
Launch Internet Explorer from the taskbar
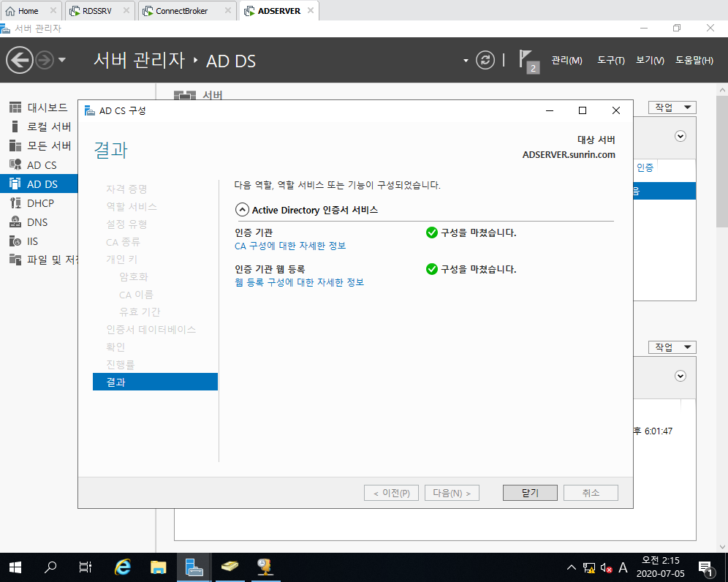coord(123,567)
